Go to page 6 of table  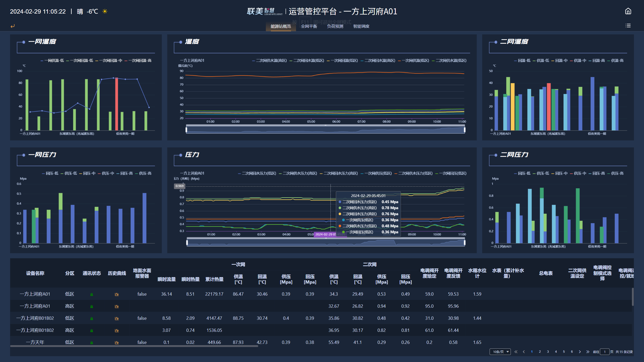tap(572, 352)
